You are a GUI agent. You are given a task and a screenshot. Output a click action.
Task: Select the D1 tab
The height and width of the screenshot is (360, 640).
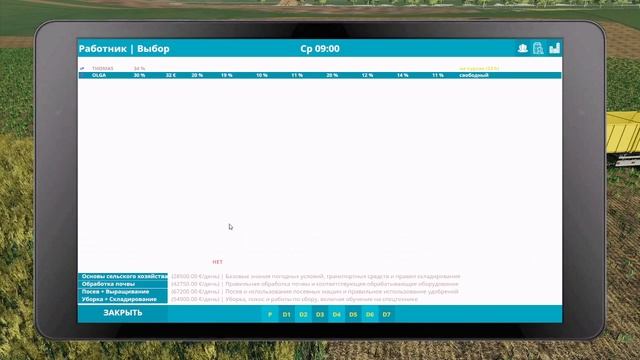(x=287, y=314)
